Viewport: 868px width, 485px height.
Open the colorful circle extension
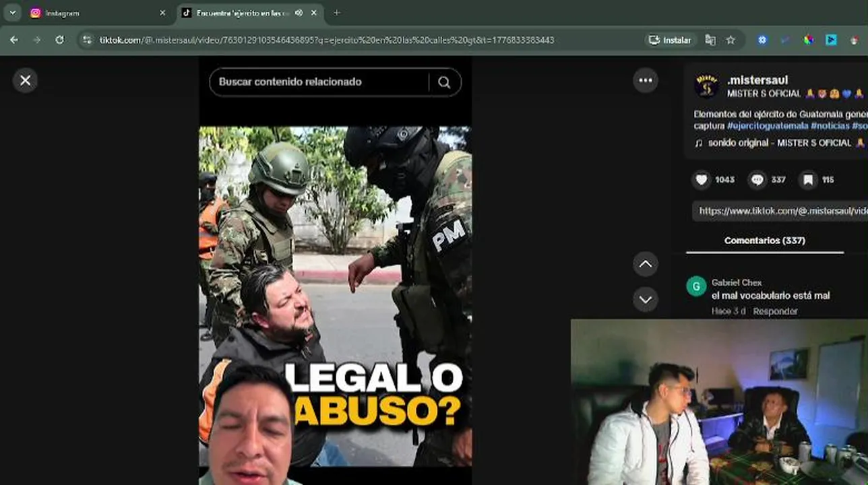pyautogui.click(x=808, y=40)
